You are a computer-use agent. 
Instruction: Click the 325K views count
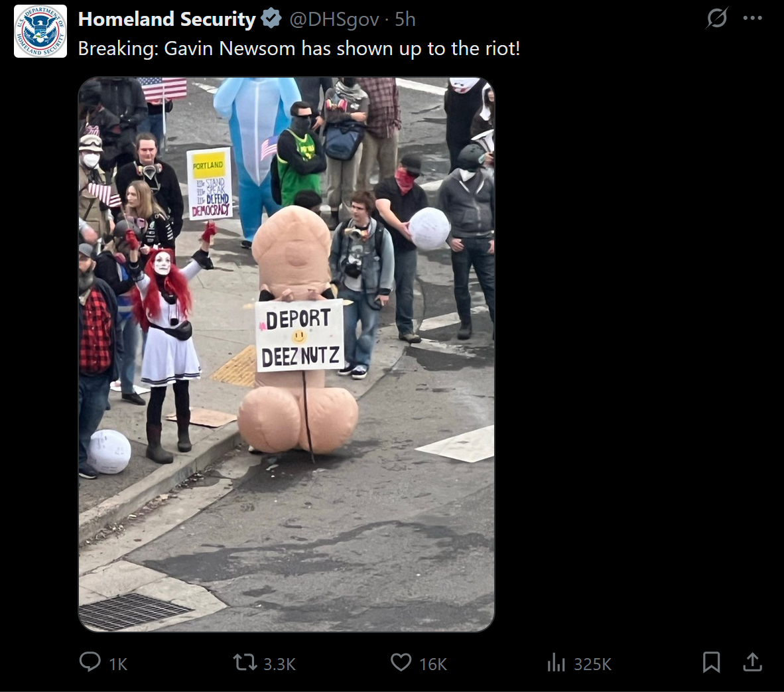point(592,664)
